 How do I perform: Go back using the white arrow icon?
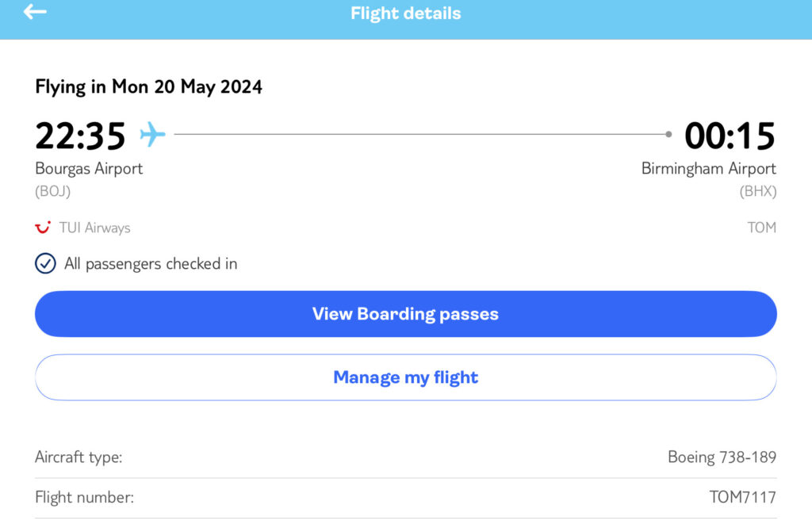pos(35,11)
